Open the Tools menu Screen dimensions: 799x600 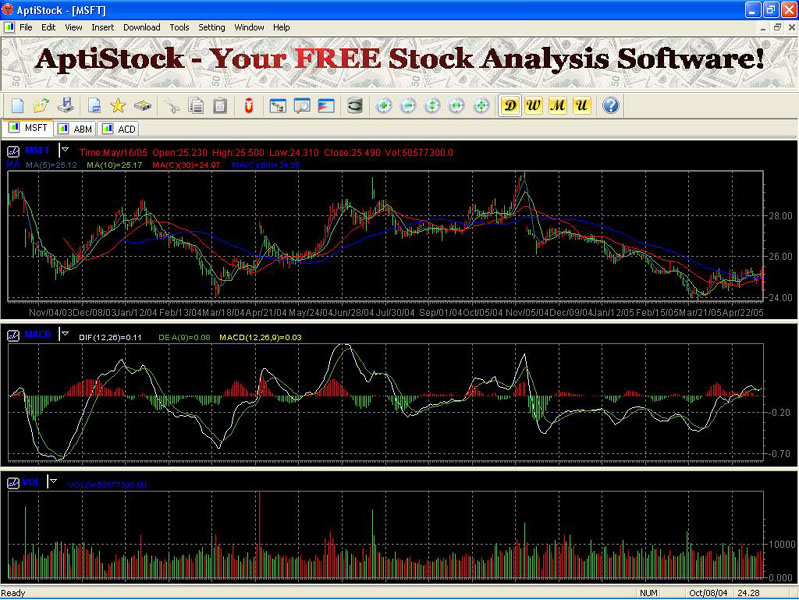[179, 28]
